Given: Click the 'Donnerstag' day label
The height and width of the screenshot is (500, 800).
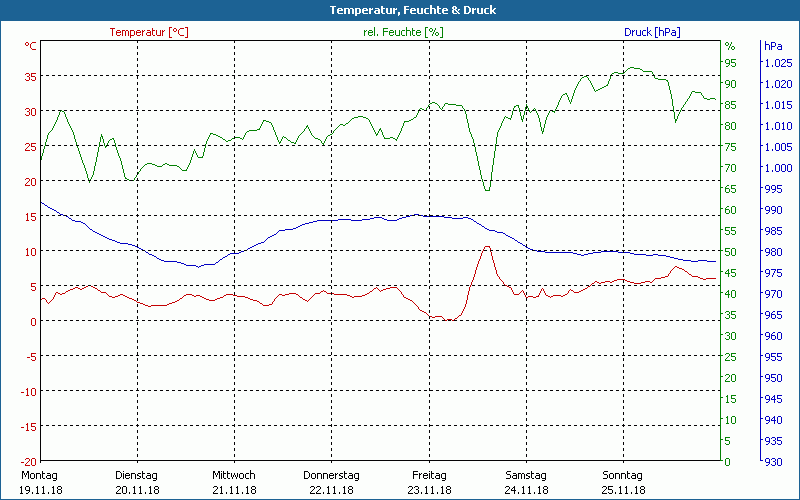Looking at the screenshot, I should (331, 476).
